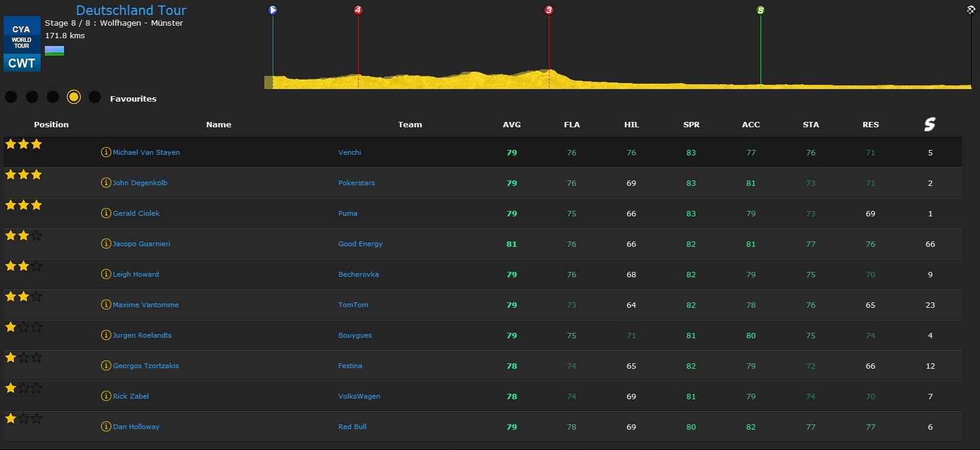Open info icon for Jacopo Guarnieri

pos(106,244)
